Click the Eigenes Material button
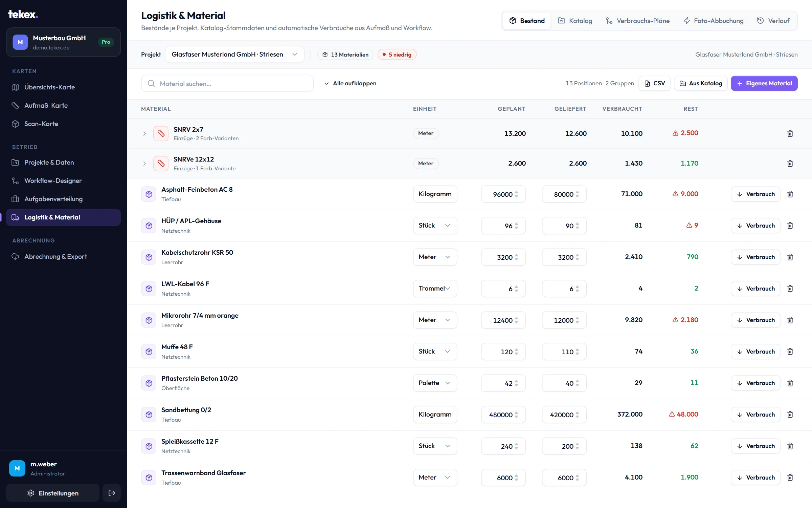The image size is (812, 508). coord(764,83)
